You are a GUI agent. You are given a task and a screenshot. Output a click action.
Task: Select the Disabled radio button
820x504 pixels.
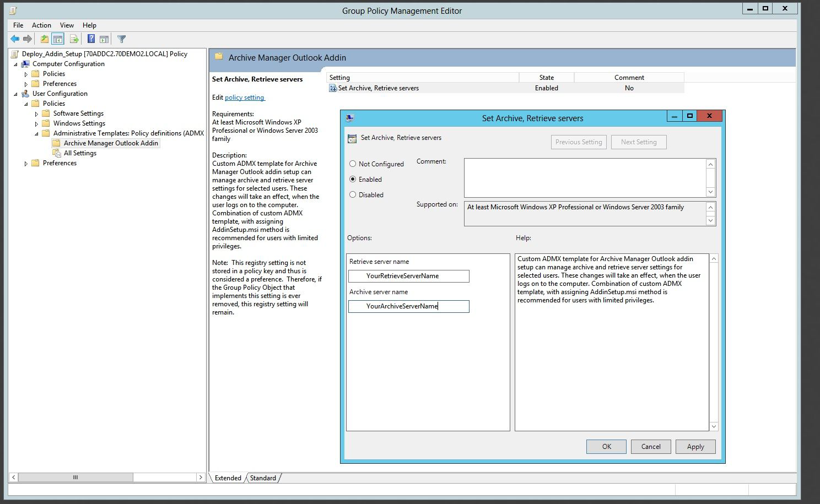[x=353, y=195]
